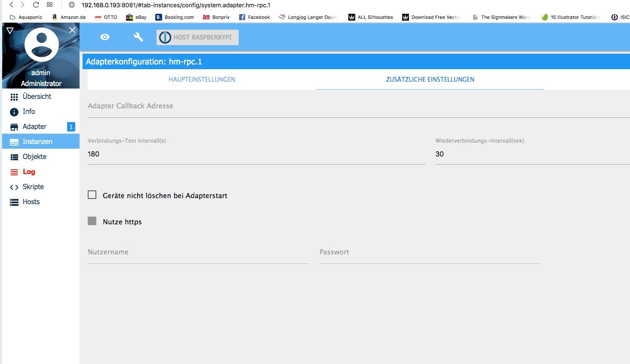Switch to the HAUPTEINSTELLUNGEN tab
Screen dimensions: 630x364
click(202, 80)
